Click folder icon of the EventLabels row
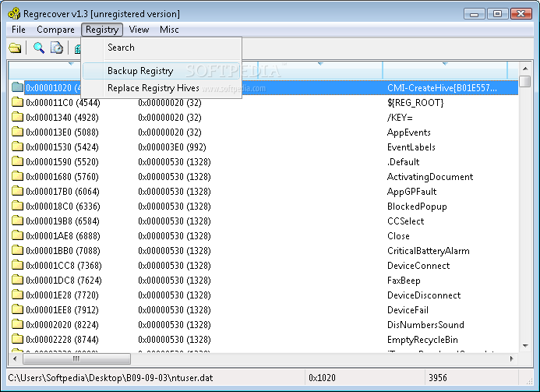This screenshot has width=540, height=392. (17, 147)
